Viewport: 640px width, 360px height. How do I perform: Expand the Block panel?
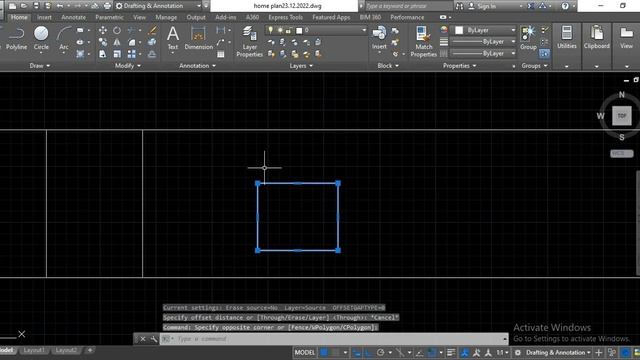click(x=388, y=66)
